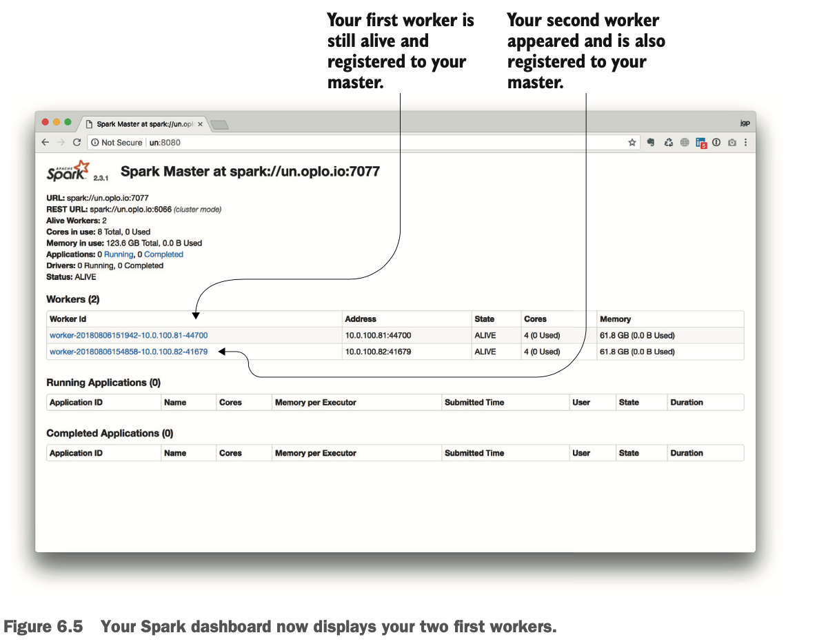
Task: Click the Workers (2) section heading
Action: (x=73, y=299)
